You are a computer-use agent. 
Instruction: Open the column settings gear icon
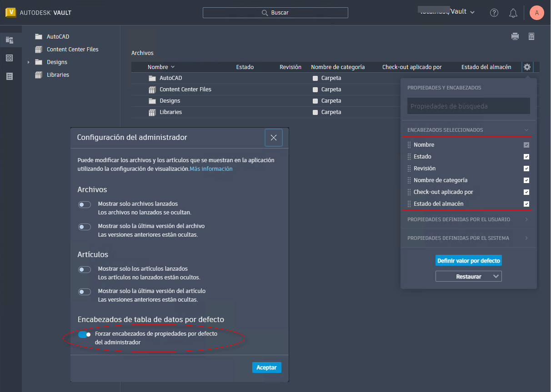527,67
